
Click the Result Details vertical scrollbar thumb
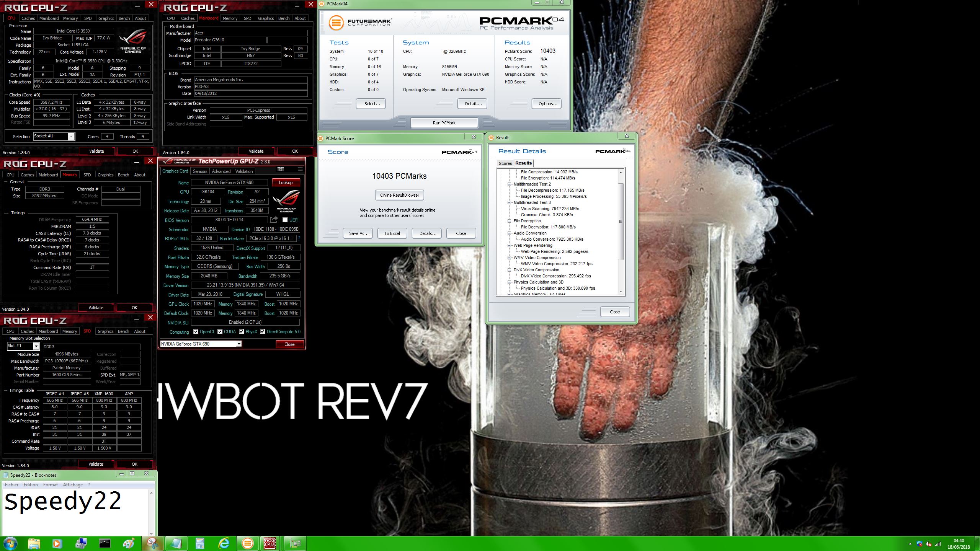[x=621, y=222]
